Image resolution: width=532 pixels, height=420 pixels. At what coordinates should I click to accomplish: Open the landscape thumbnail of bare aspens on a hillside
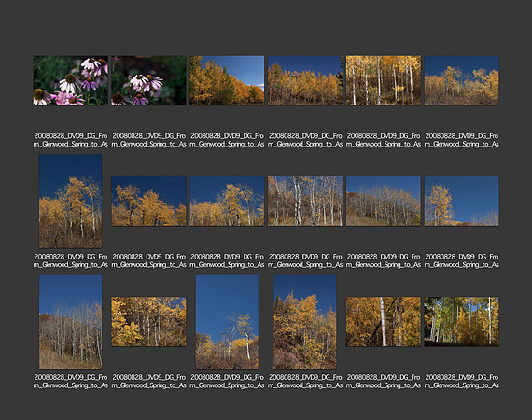tap(384, 202)
